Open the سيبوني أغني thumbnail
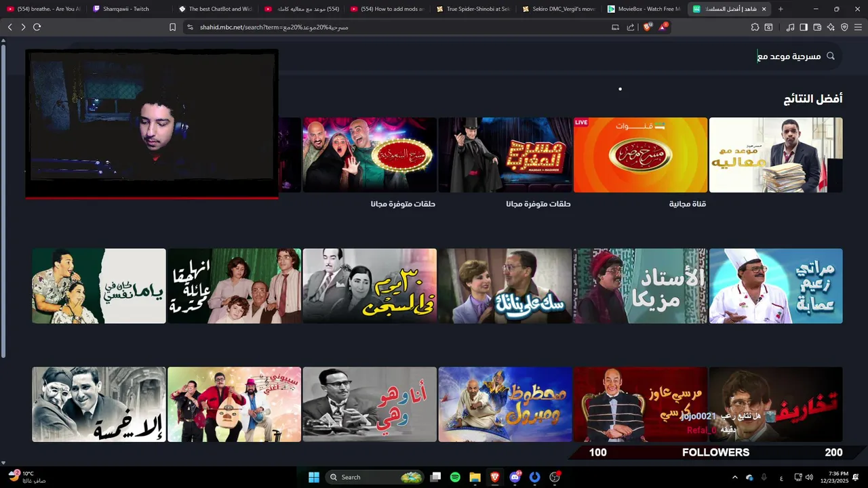The height and width of the screenshot is (488, 868). coord(234,405)
